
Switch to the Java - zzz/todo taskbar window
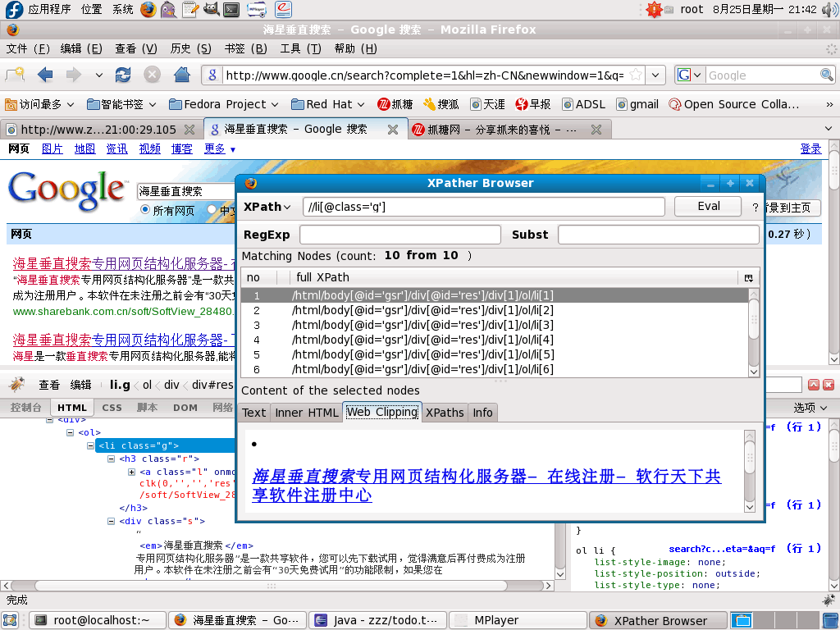377,620
